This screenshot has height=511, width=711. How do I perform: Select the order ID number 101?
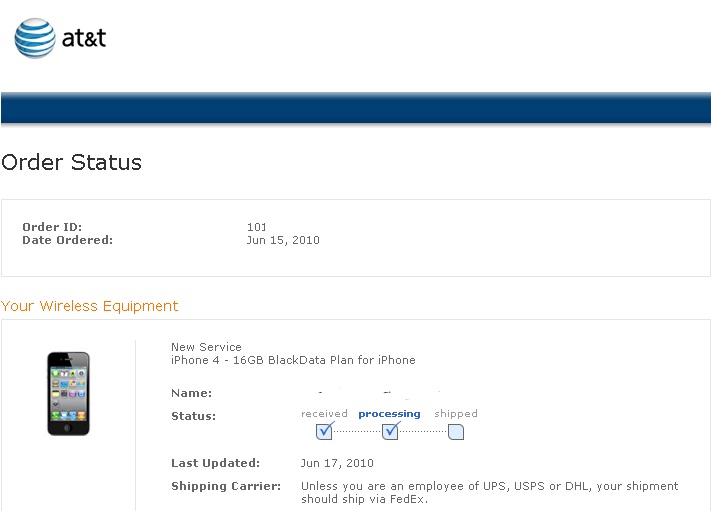257,227
